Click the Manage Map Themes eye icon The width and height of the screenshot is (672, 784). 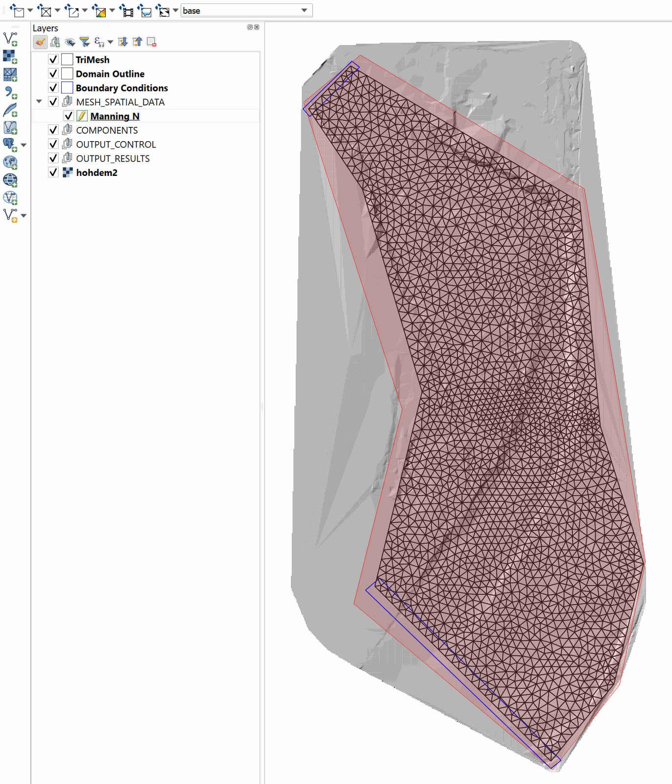click(x=70, y=42)
